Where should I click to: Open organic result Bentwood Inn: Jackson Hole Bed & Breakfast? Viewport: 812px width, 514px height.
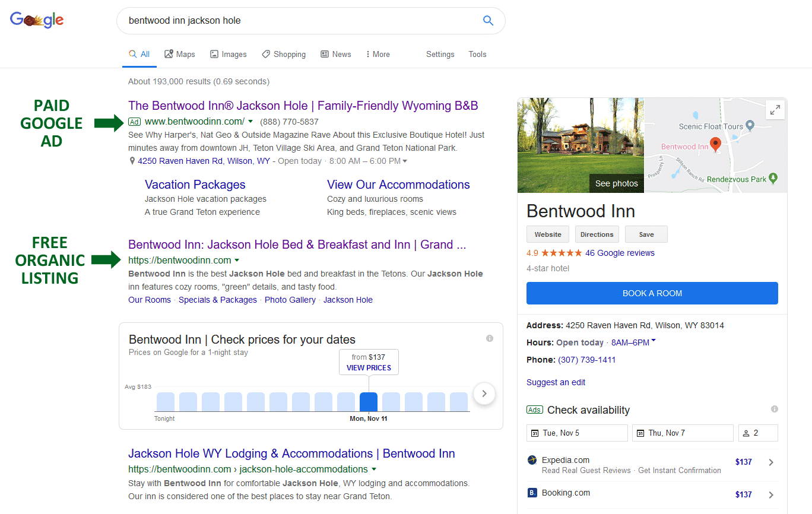pos(297,245)
